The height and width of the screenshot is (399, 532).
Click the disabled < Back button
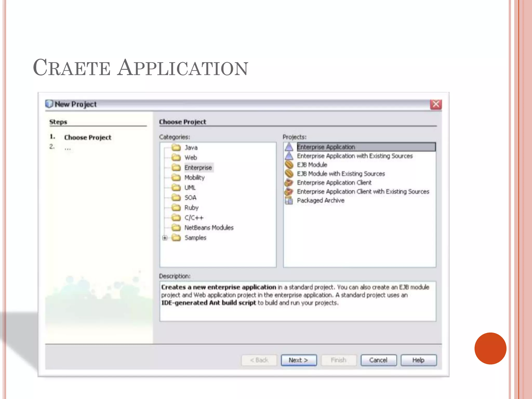point(259,360)
